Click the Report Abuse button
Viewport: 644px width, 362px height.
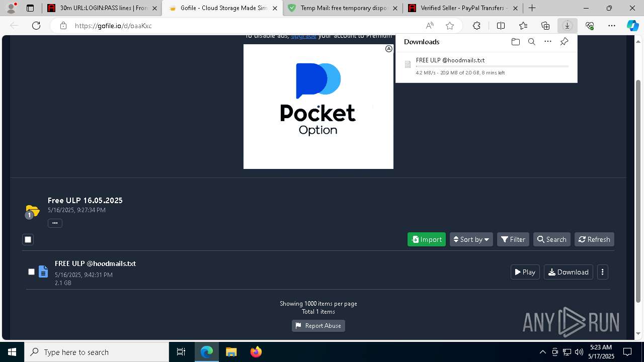coord(318,326)
